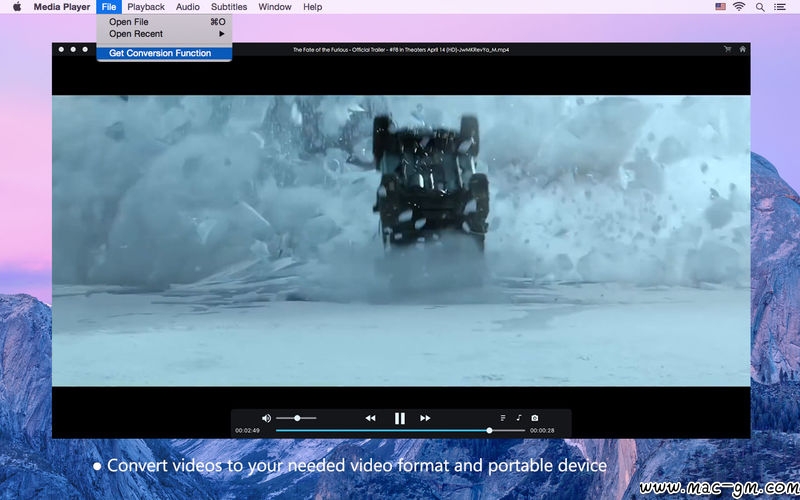
Task: Click the music note audio icon
Action: click(519, 418)
